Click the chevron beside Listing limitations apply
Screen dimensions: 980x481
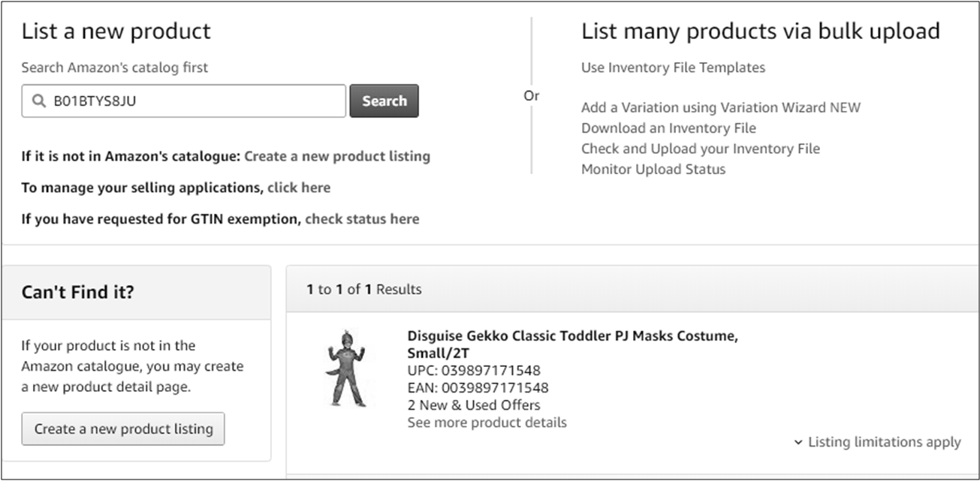798,443
